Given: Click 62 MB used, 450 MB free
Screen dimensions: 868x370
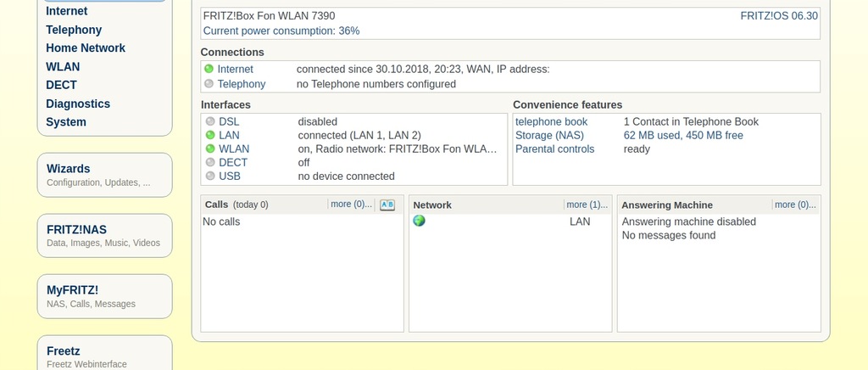Looking at the screenshot, I should tap(683, 136).
